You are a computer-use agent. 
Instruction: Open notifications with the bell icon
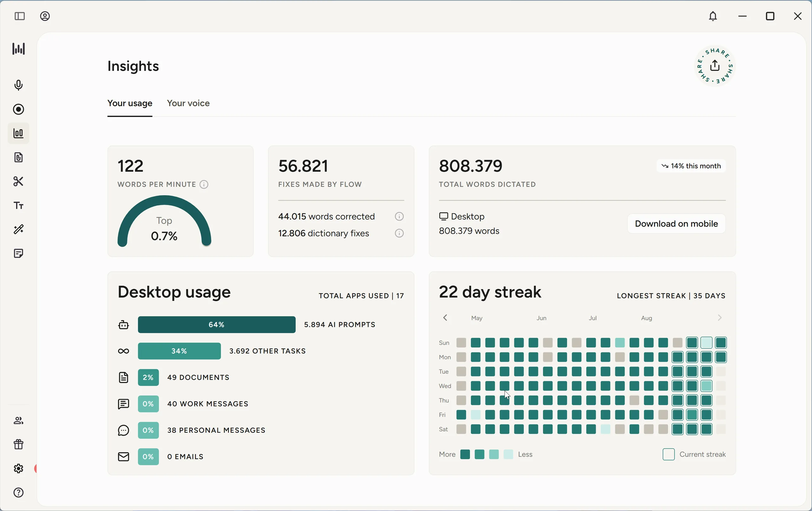pos(713,16)
